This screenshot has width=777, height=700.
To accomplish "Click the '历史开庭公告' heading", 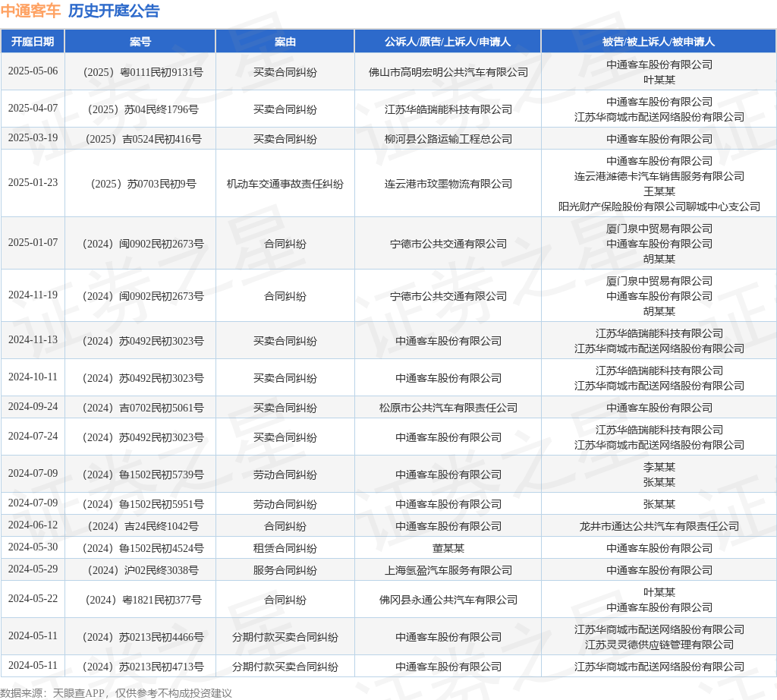I will pos(114,11).
